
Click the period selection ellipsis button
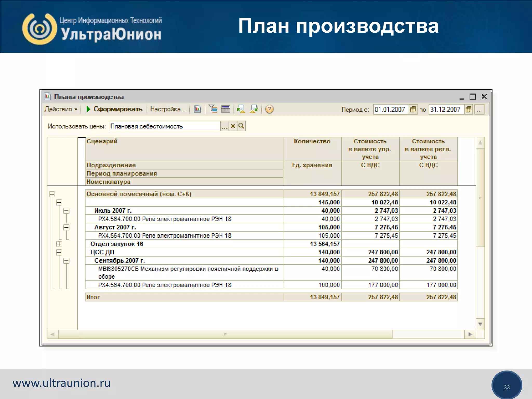tap(479, 109)
